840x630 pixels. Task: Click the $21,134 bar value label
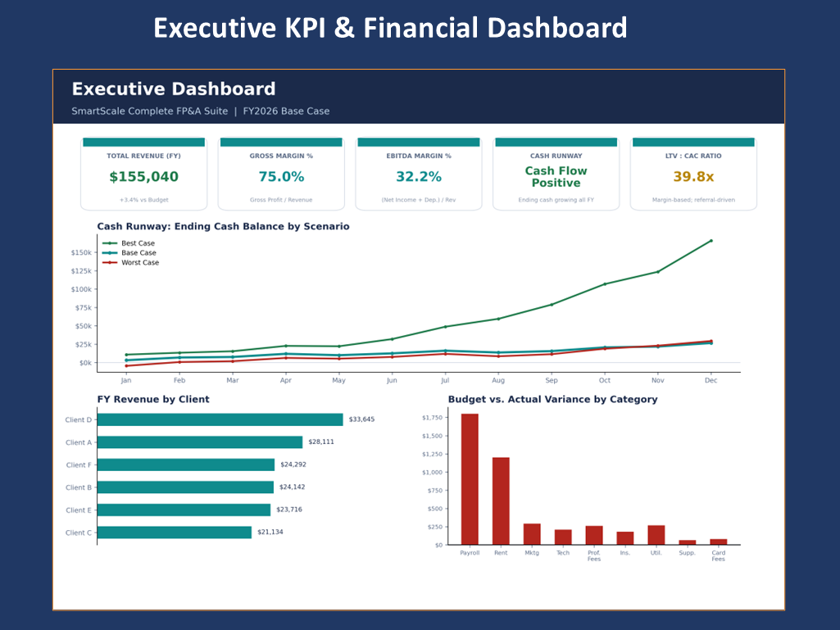[x=270, y=532]
